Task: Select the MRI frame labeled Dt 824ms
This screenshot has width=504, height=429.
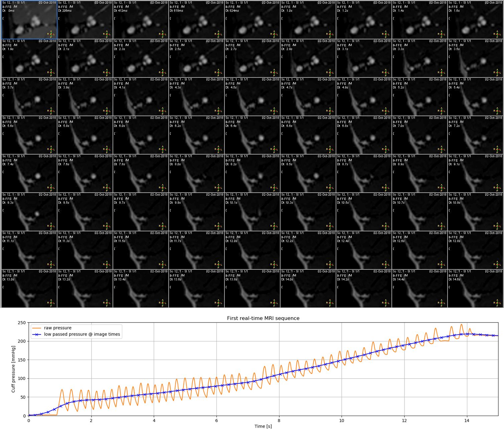Action: tap(252, 20)
